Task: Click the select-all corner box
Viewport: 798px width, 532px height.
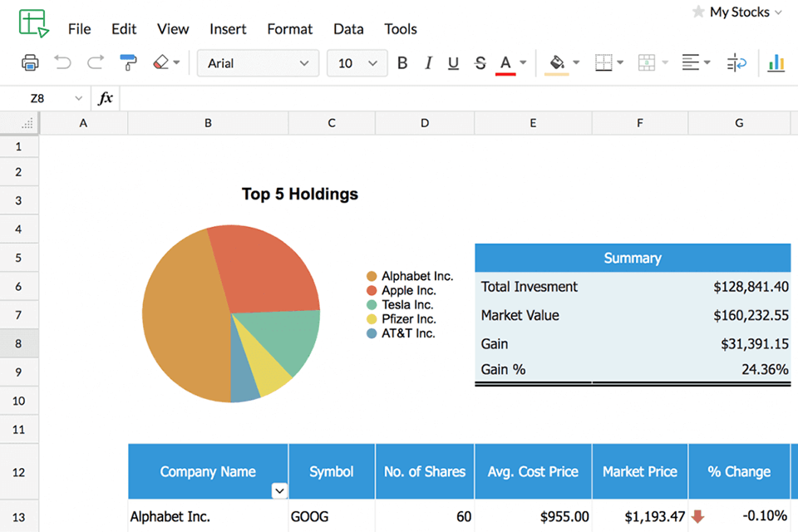Action: coord(20,123)
